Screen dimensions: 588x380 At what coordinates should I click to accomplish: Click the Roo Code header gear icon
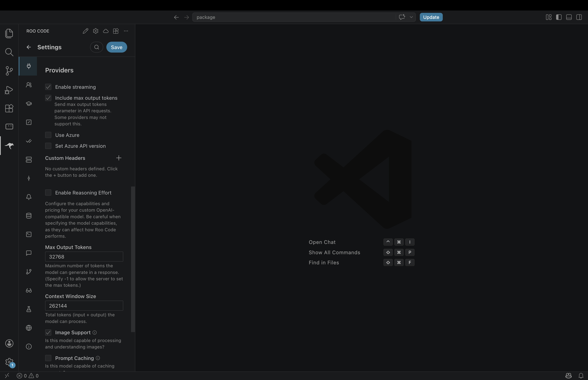tap(96, 31)
